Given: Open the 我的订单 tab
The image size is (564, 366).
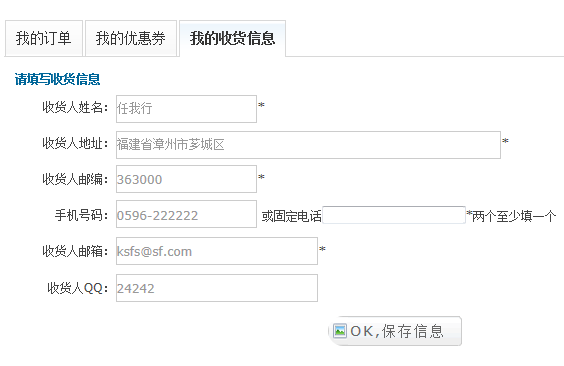Looking at the screenshot, I should click(x=44, y=38).
